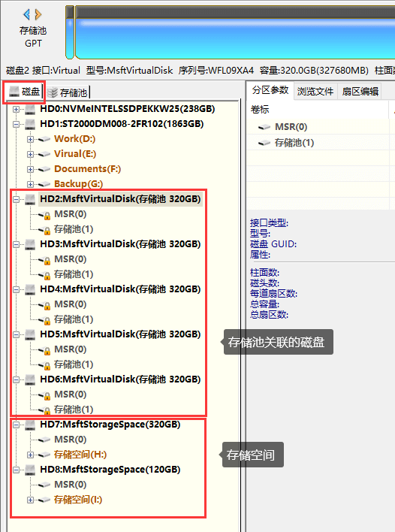Click the HD8 MsftStorageSpace drive icon

tap(30, 470)
